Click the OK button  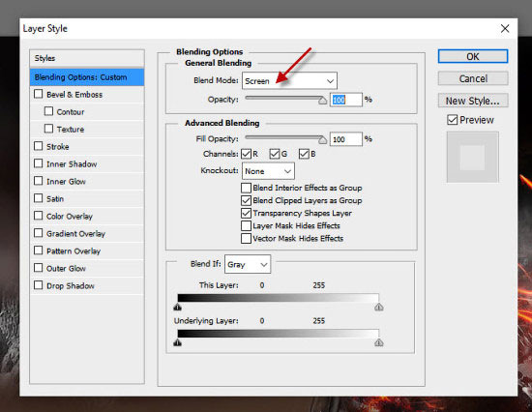pyautogui.click(x=473, y=56)
